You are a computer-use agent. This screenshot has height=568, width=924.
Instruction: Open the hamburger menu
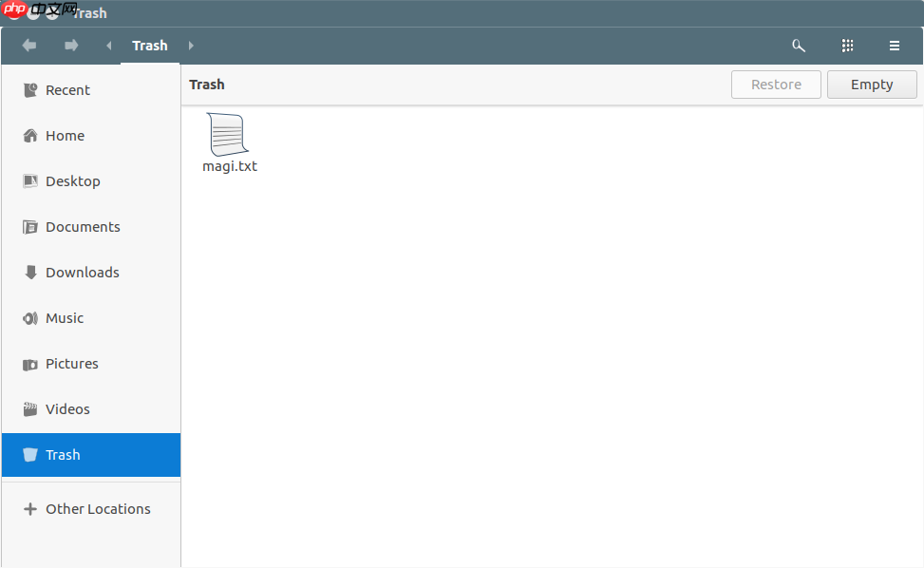click(894, 46)
